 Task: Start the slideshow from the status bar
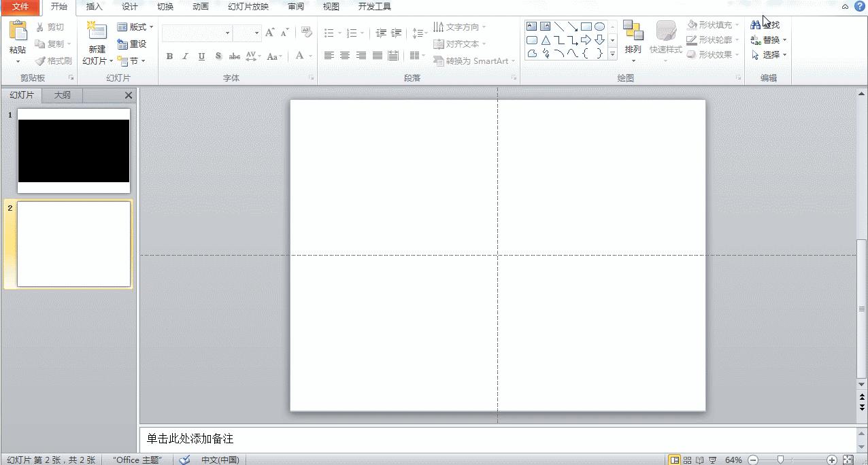(712, 460)
